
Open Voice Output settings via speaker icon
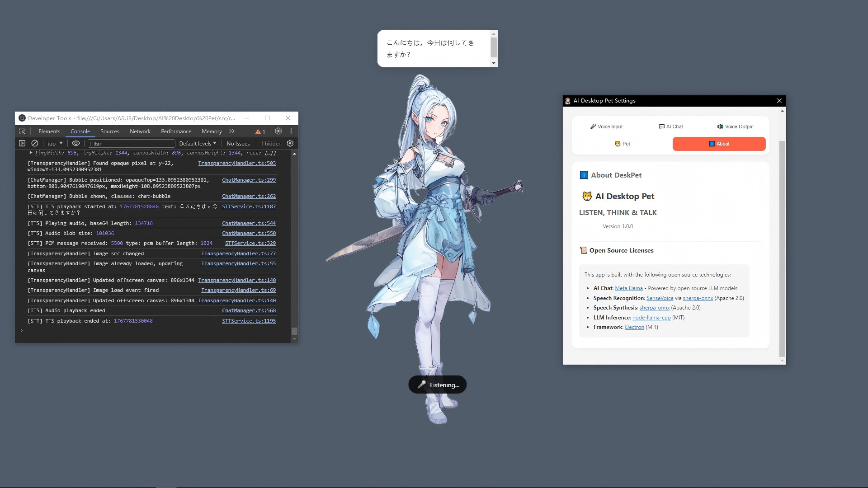(x=736, y=127)
